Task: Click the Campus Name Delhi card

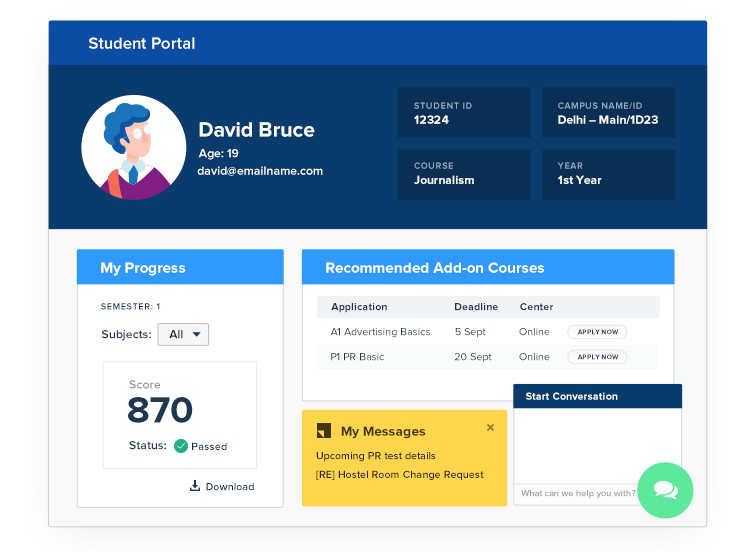Action: pyautogui.click(x=608, y=113)
